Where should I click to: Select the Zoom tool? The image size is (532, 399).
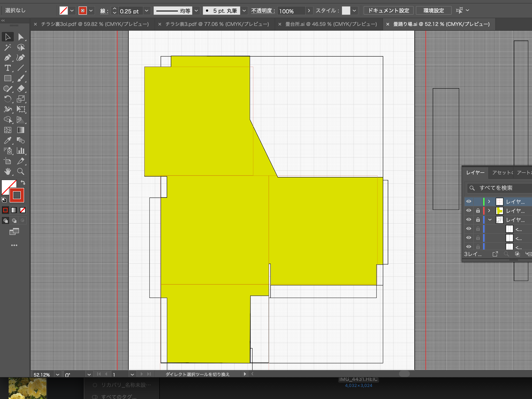[x=21, y=171]
